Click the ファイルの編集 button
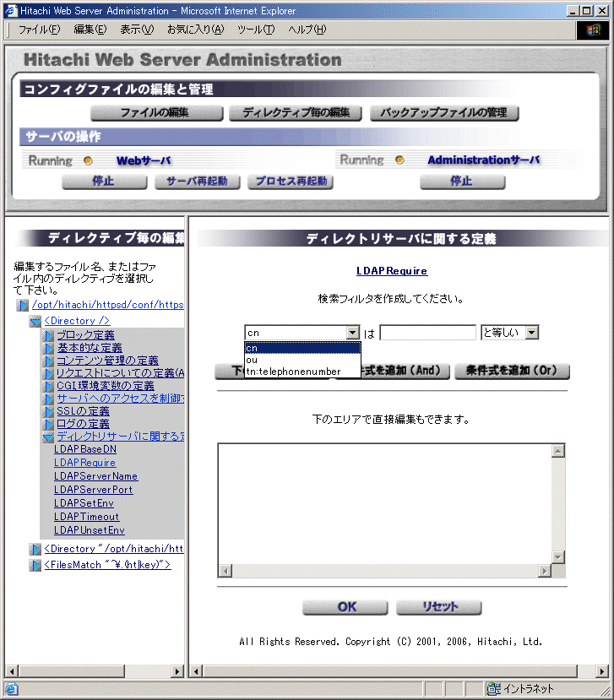 tap(156, 113)
